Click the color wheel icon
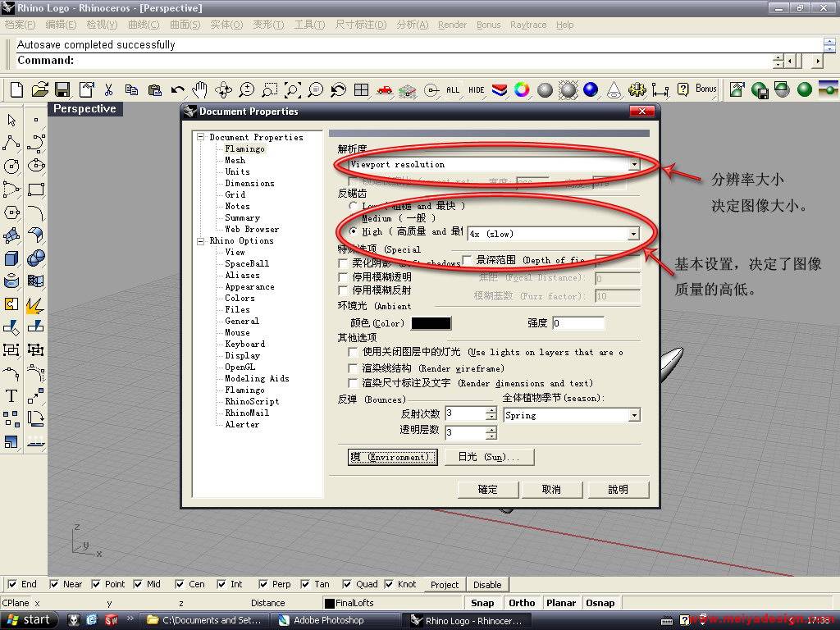Image resolution: width=840 pixels, height=630 pixels. tap(522, 89)
